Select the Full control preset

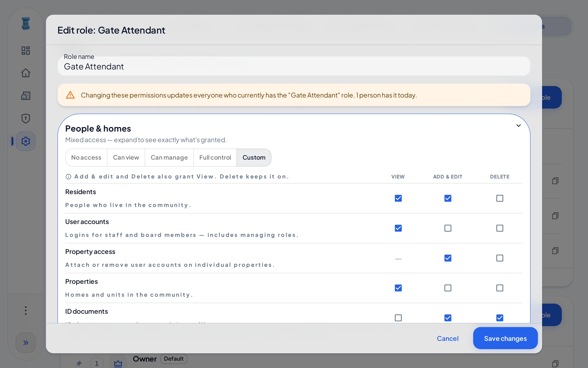pos(215,158)
